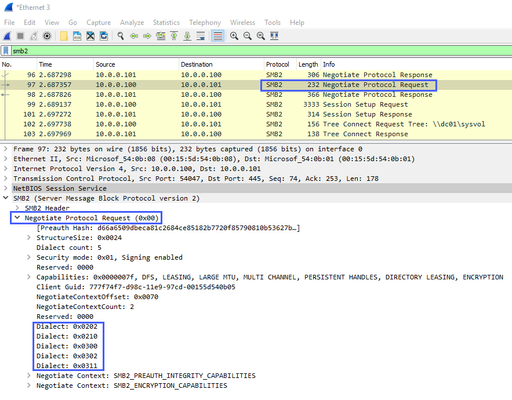Viewport: 512px width, 400px height.
Task: Collapse the Negotiate Protocol Request node
Action: (x=17, y=218)
